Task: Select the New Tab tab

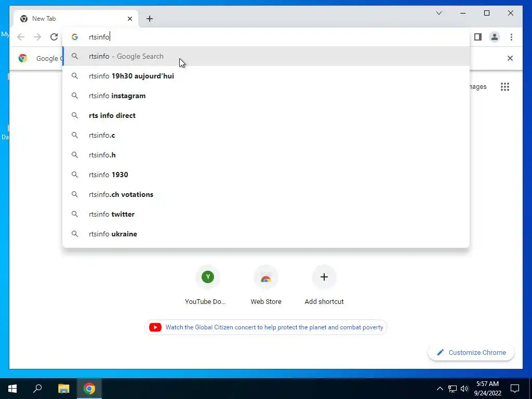Action: click(76, 19)
